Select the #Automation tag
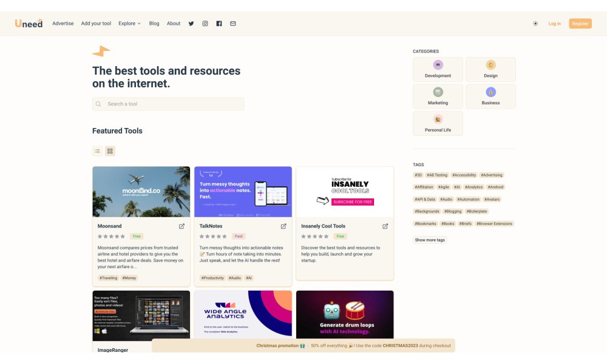607x364 pixels. pyautogui.click(x=469, y=200)
